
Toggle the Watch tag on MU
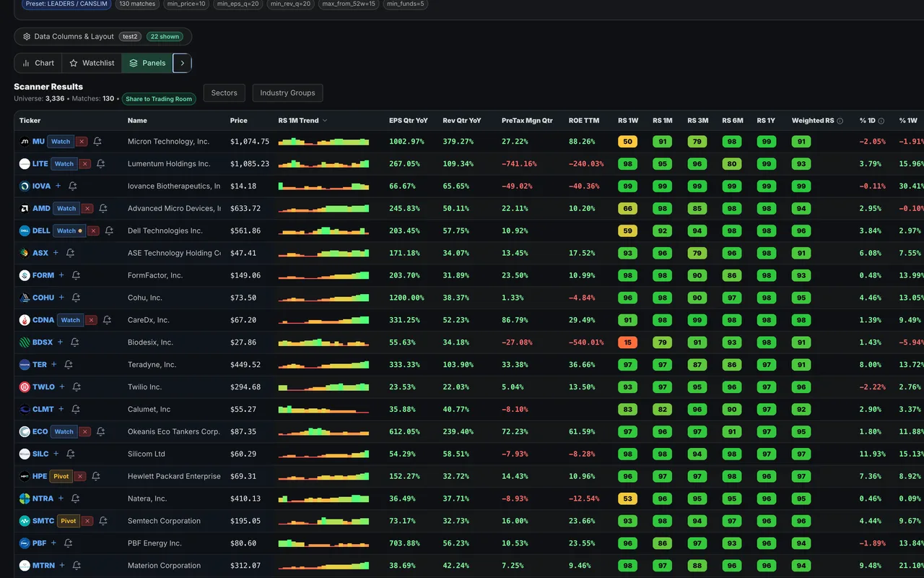[61, 142]
